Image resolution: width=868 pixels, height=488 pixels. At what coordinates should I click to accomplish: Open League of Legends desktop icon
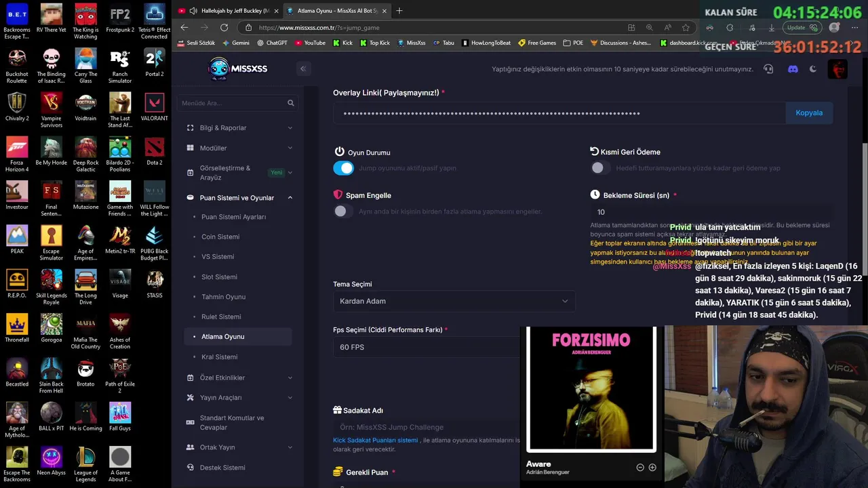pyautogui.click(x=85, y=464)
